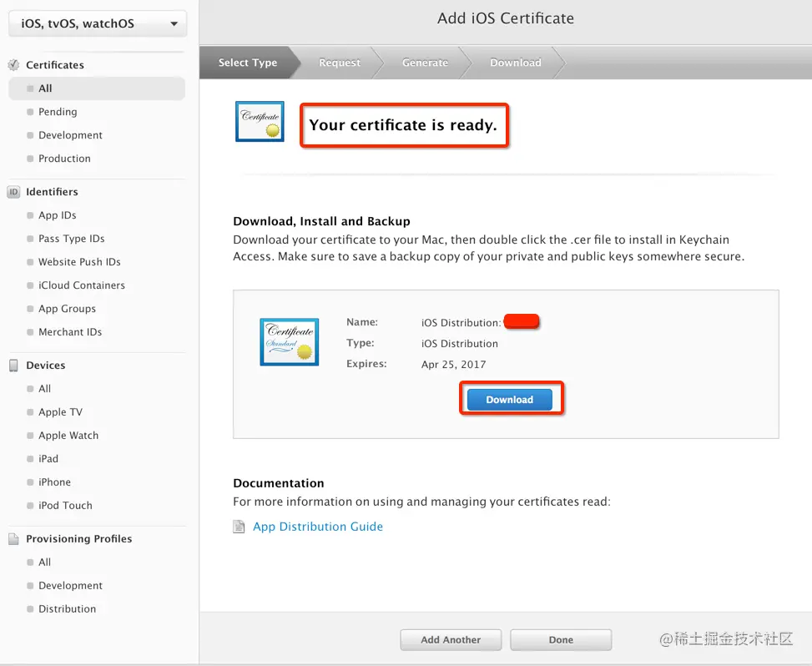The image size is (812, 666).
Task: Click the Add iOS Certificate title
Action: pos(506,18)
